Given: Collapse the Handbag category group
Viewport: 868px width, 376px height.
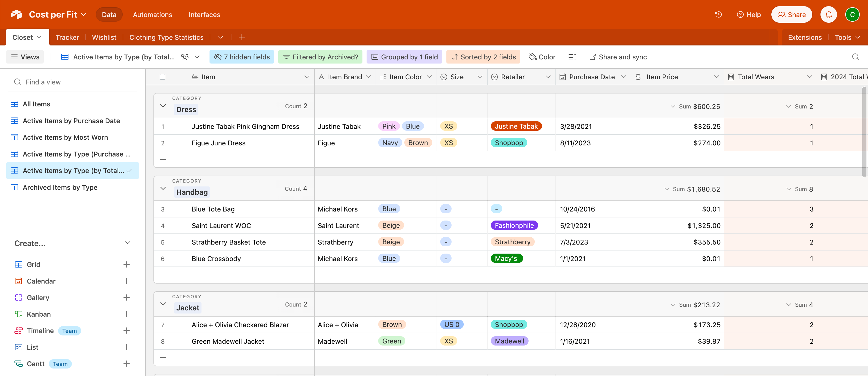Looking at the screenshot, I should pyautogui.click(x=163, y=188).
